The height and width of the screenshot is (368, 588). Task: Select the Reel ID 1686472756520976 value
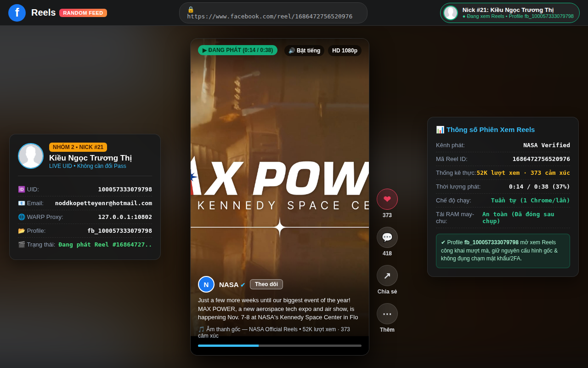coord(541,159)
